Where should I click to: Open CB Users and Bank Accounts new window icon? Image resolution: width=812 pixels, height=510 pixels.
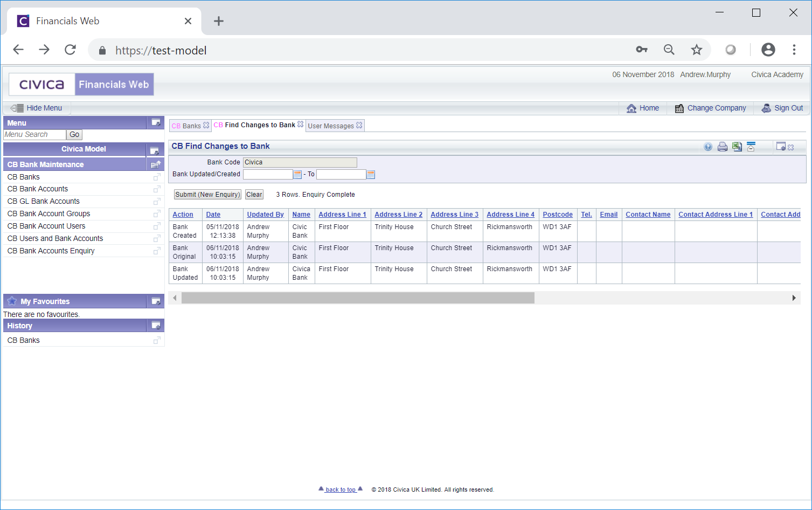[x=157, y=239]
